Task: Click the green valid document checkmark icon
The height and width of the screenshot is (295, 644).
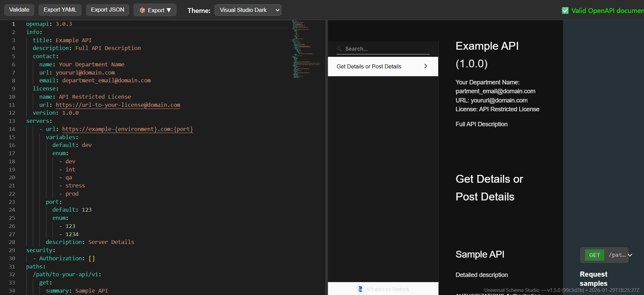Action: coord(565,11)
